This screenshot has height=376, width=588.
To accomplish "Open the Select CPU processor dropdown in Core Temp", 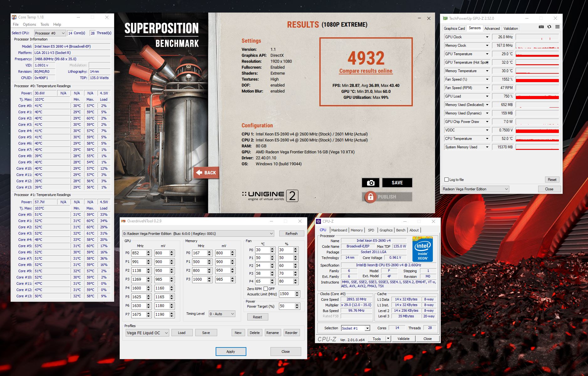I will coord(50,33).
